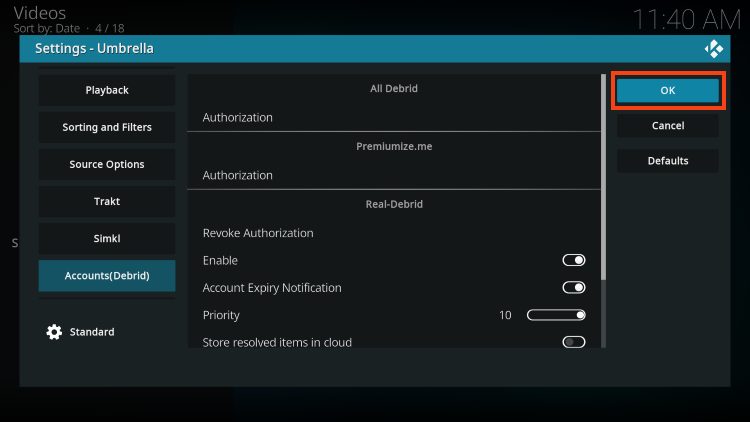Adjust the Priority slider
The height and width of the screenshot is (422, 750).
[556, 315]
